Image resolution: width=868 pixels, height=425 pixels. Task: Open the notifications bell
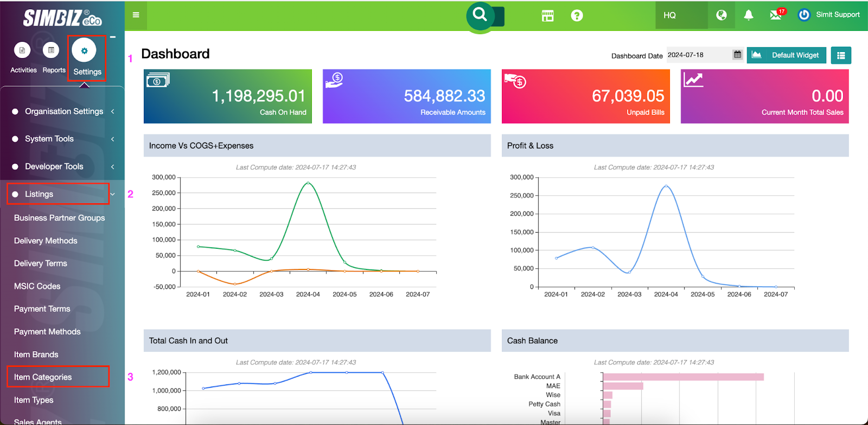(x=749, y=15)
